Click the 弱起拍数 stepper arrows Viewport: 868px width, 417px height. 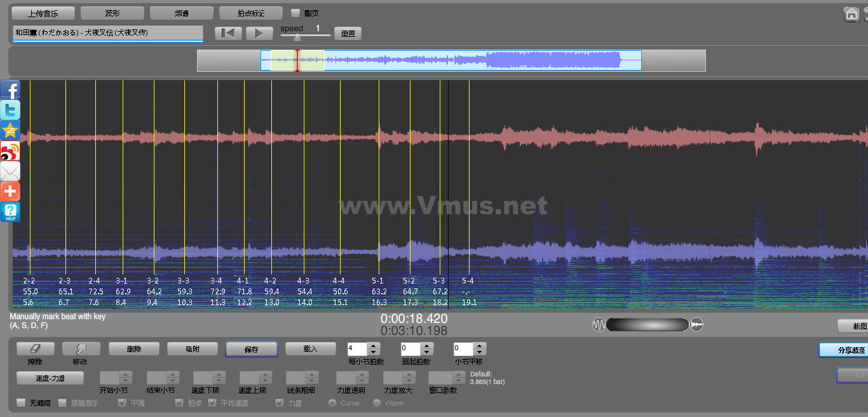click(x=427, y=349)
